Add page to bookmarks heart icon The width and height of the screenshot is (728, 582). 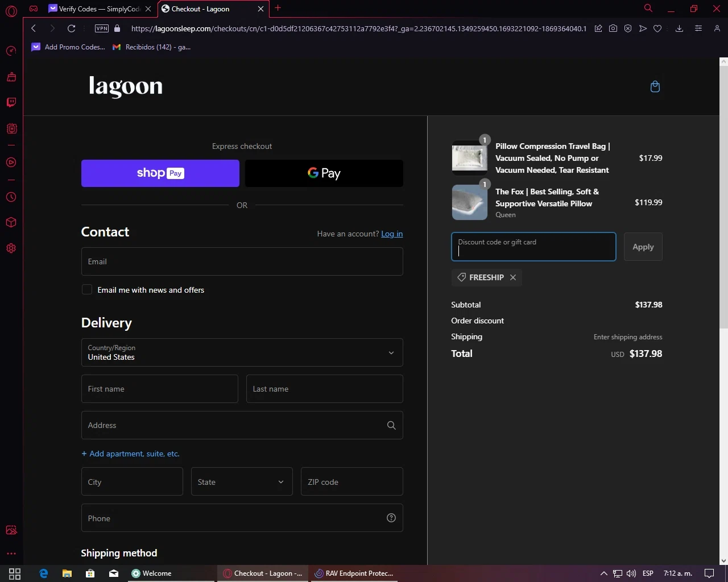pyautogui.click(x=657, y=28)
